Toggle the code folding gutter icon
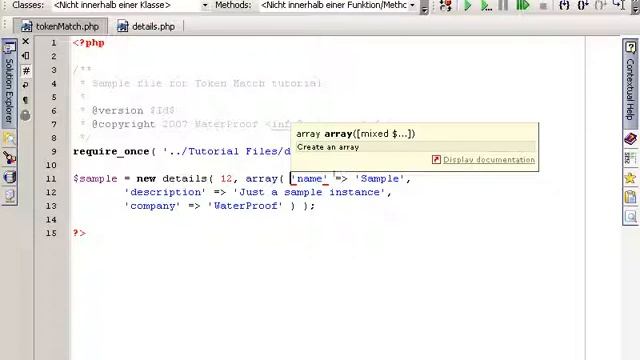The height and width of the screenshot is (360, 640). [25, 56]
